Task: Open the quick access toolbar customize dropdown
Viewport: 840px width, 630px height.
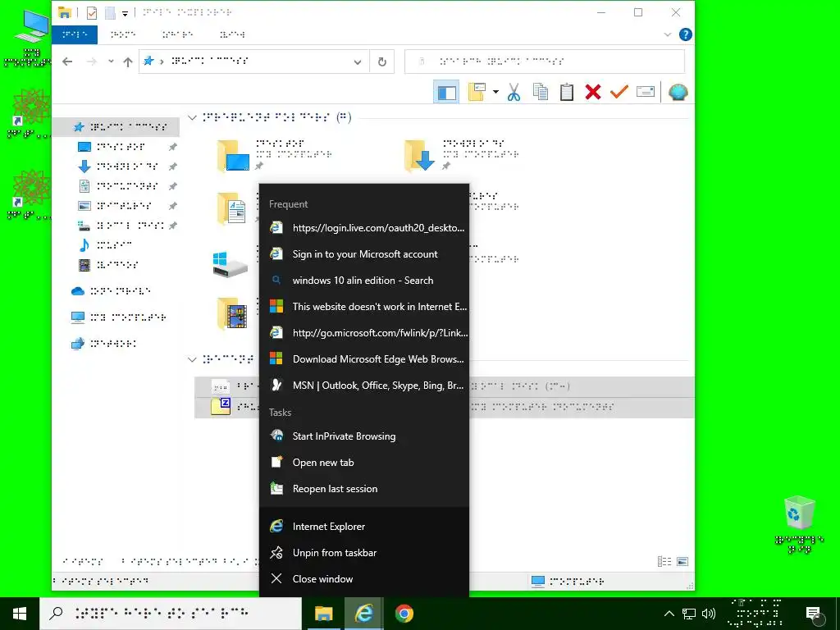Action: [125, 13]
